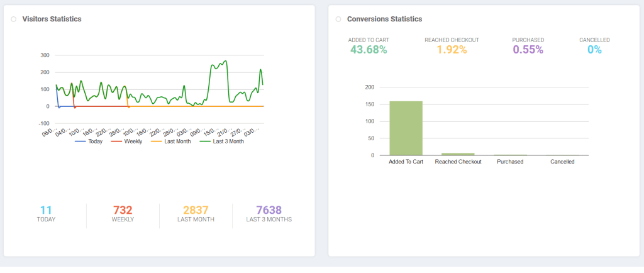The height and width of the screenshot is (273, 644).
Task: Click the circle icon beside Conversions Statistics
Action: point(338,19)
